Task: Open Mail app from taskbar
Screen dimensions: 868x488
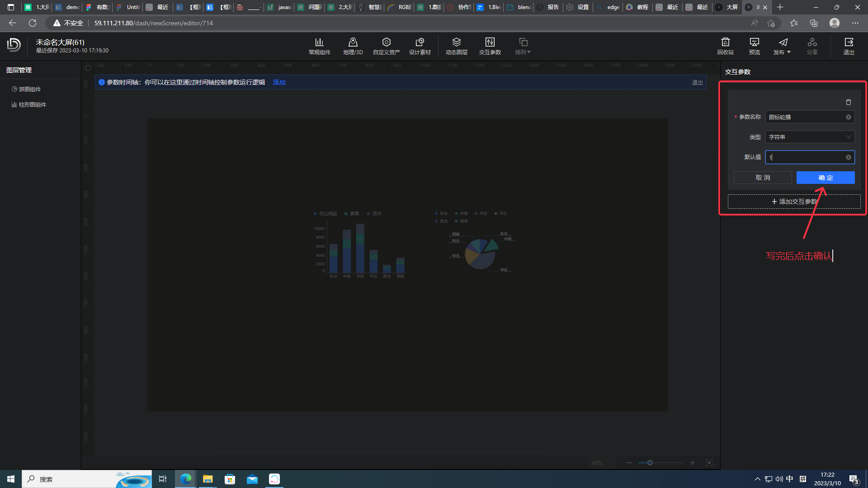Action: [252, 479]
